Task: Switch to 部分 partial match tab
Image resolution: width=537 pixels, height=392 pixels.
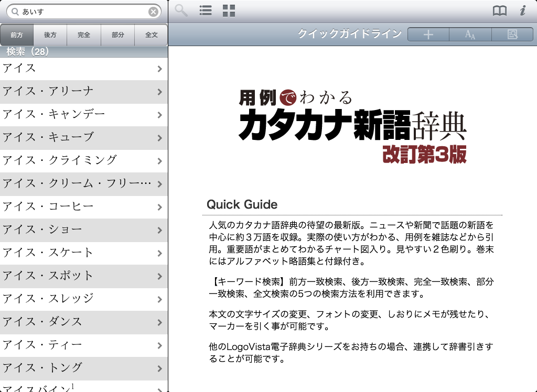Action: [118, 35]
